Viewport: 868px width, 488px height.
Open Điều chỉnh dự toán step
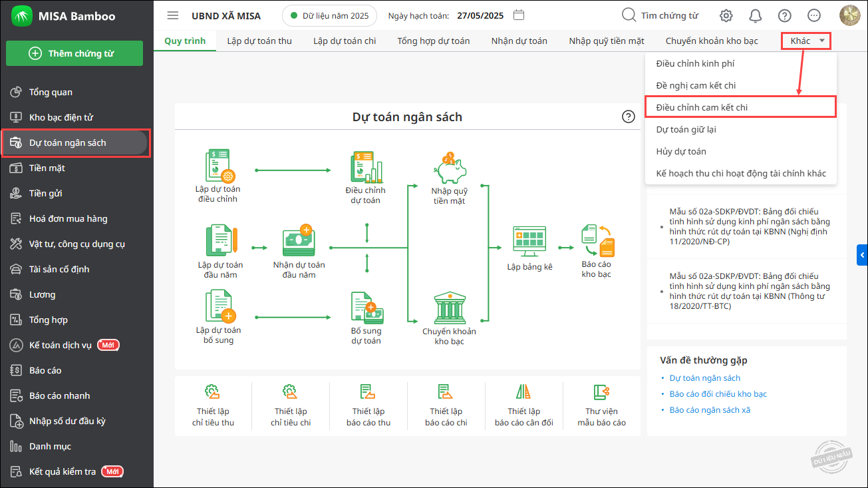tap(366, 178)
